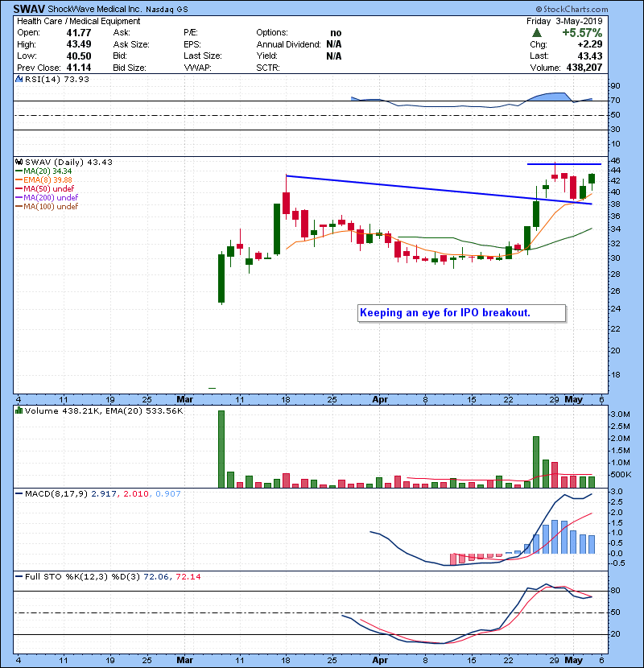Click the MA(20) 34.34 legend entry
Viewport: 644px width, 668px height.
tap(44, 171)
